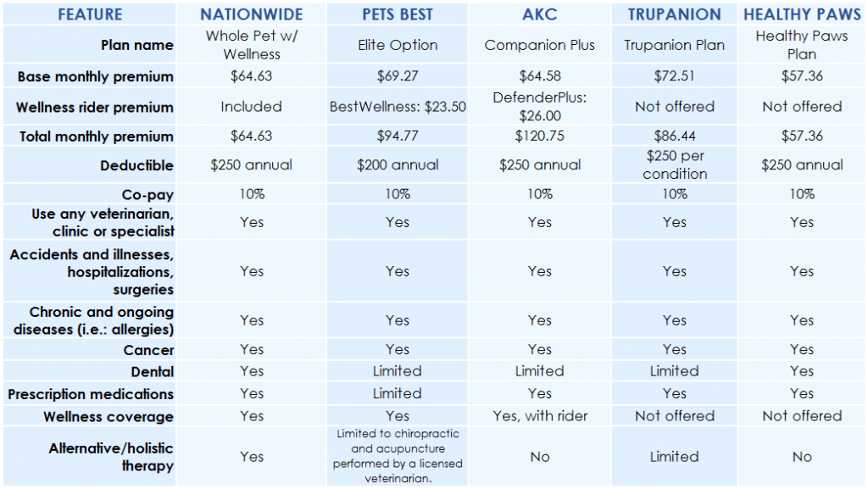
Task: Select Trupanion's $250 per condition deductible cell
Action: 674,165
